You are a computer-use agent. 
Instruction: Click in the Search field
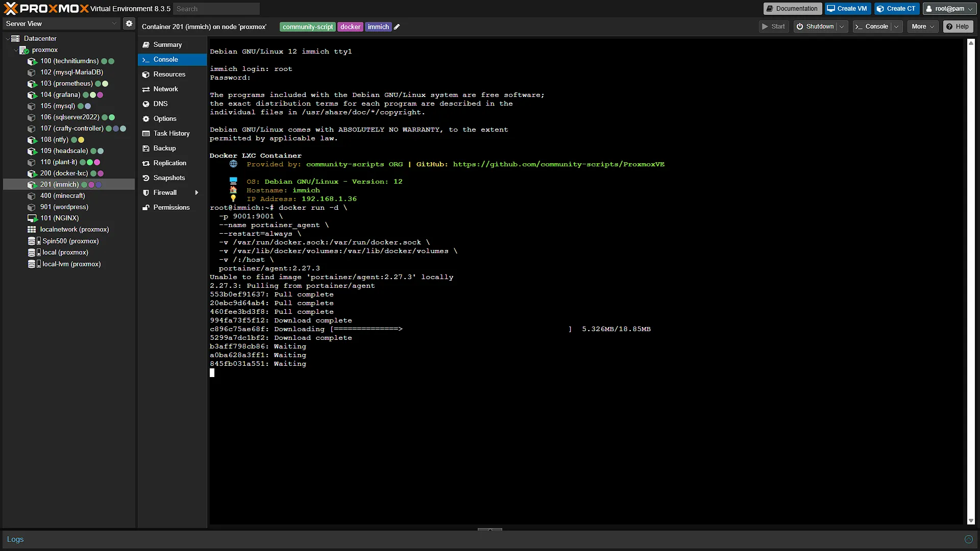click(x=216, y=9)
